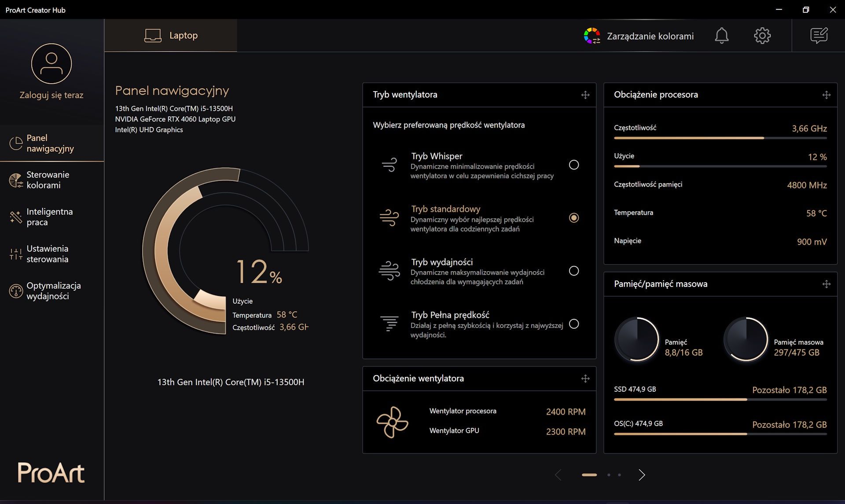Click the laptop icon in the Laptop tab
Image resolution: width=845 pixels, height=504 pixels.
click(153, 36)
